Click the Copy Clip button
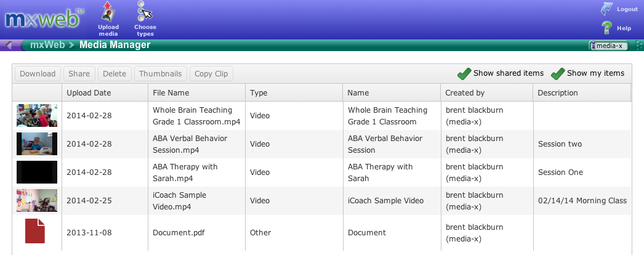This screenshot has height=255, width=644. 211,74
